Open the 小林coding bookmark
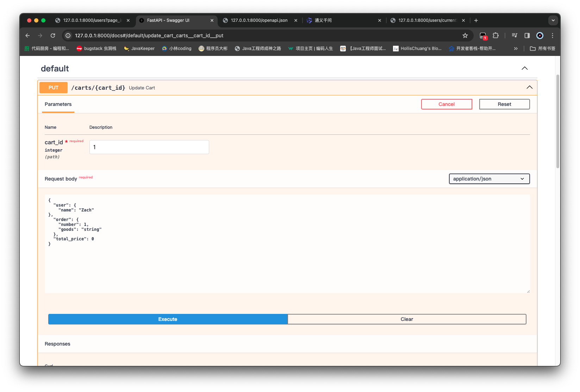This screenshot has height=392, width=580. coord(177,49)
